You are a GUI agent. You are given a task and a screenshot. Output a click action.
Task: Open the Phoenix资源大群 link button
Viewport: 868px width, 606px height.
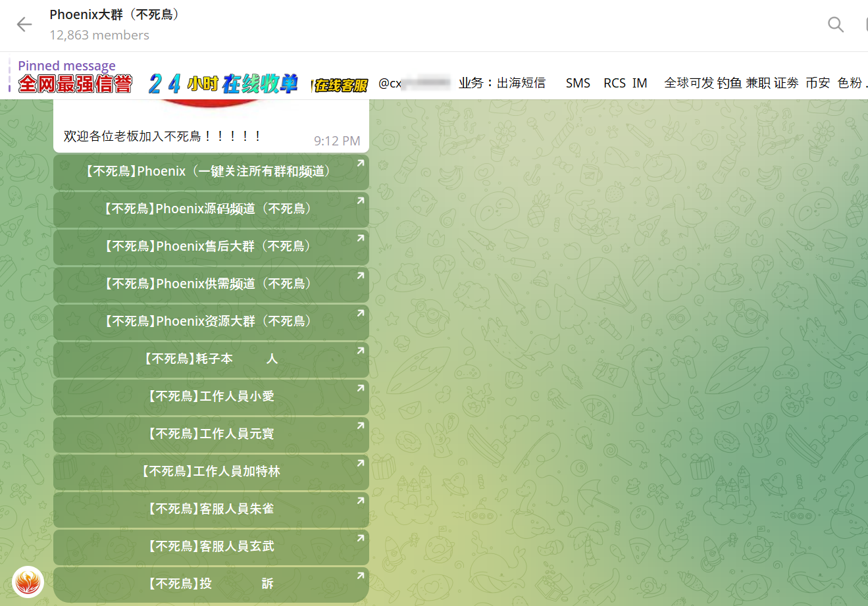coord(211,322)
